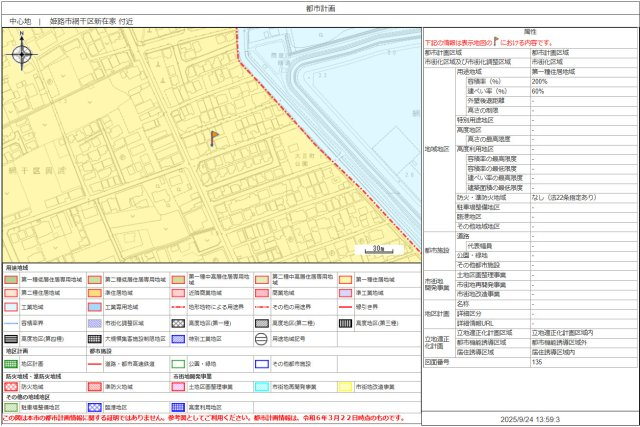The height and width of the screenshot is (427, 640).
Task: Click the 市街化調整区域 legend icon
Action: [95, 324]
